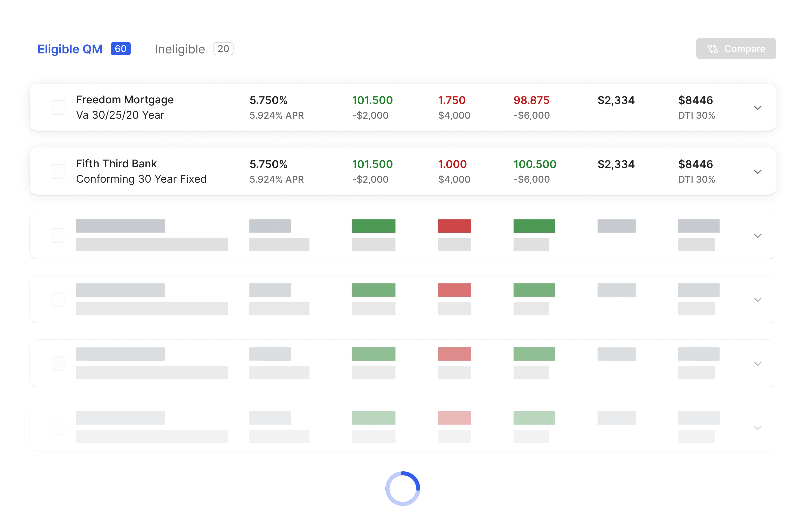This screenshot has width=805, height=532.
Task: Check the third loan row checkbox
Action: pos(58,235)
